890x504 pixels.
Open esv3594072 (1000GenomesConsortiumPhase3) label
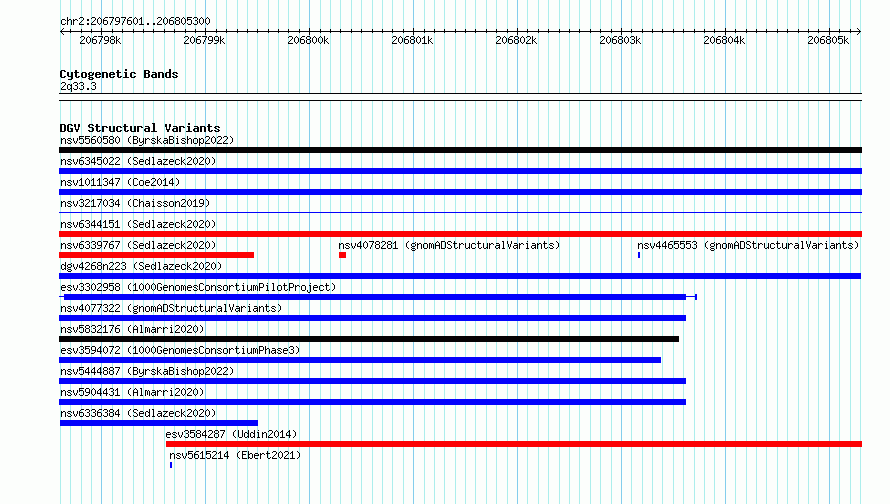pyautogui.click(x=180, y=350)
